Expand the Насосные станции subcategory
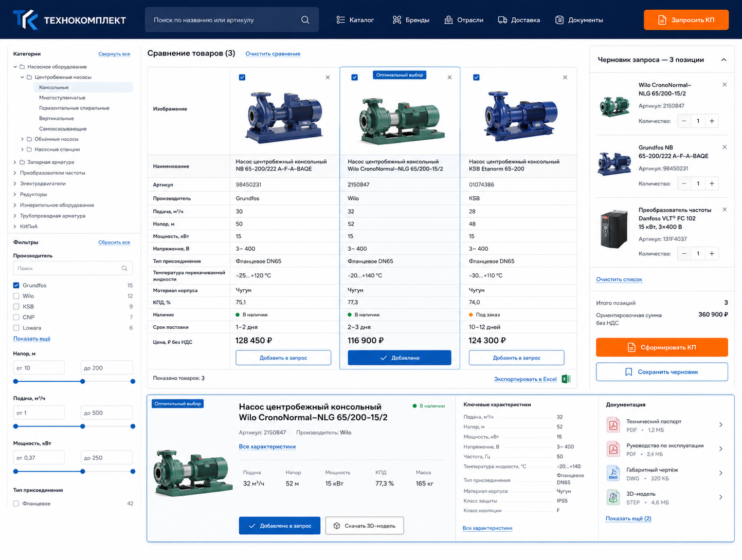The width and height of the screenshot is (742, 560). 23,150
